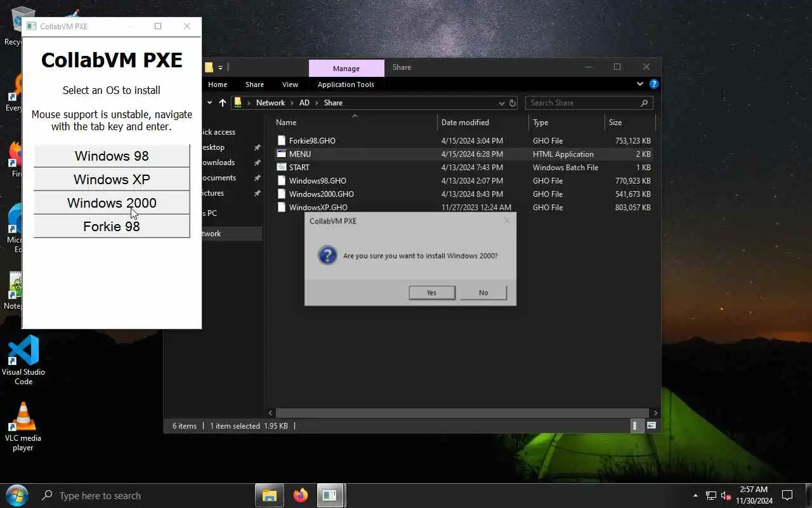Click the pin icon next to Downloads
This screenshot has width=812, height=508.
pos(257,163)
